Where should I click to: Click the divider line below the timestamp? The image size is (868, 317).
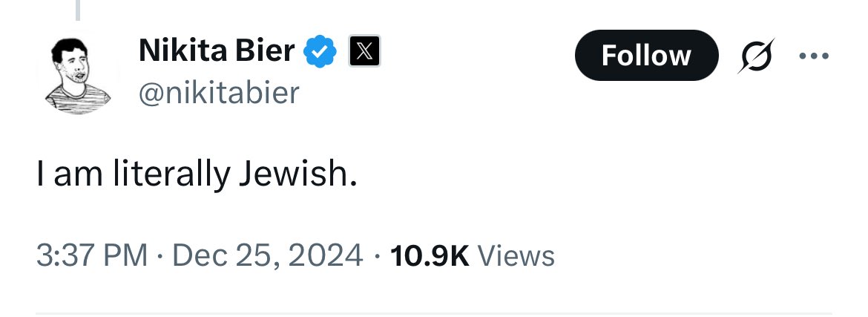tap(434, 313)
